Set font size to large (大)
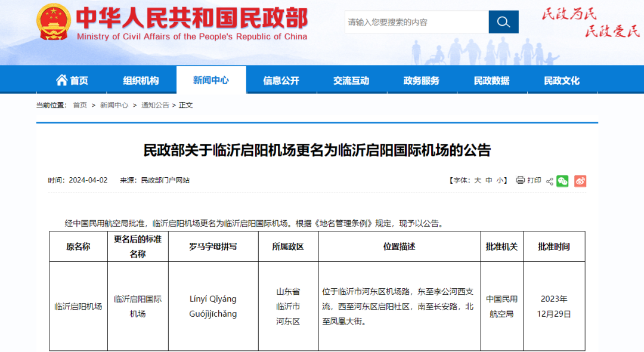The width and height of the screenshot is (644, 352). pyautogui.click(x=478, y=180)
